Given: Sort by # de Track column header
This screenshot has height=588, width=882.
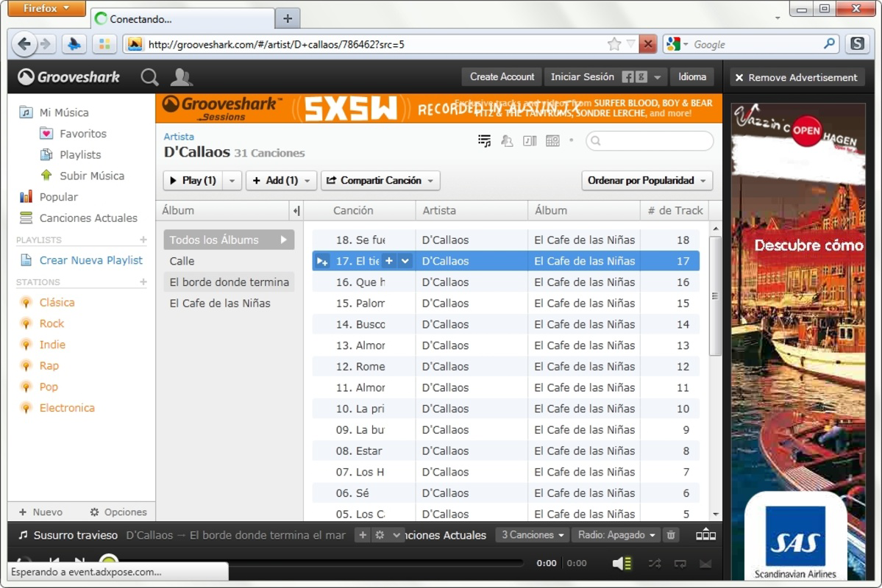Looking at the screenshot, I should pyautogui.click(x=675, y=210).
